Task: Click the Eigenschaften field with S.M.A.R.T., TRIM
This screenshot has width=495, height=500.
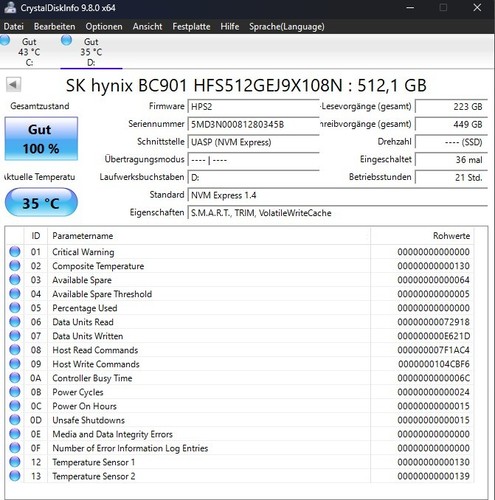Action: [337, 213]
